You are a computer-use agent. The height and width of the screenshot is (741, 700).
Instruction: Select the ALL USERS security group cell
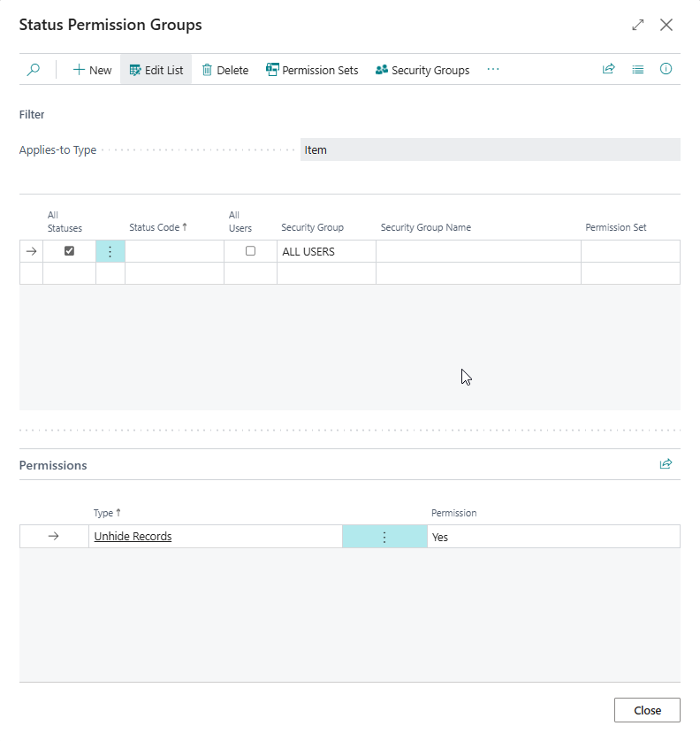tap(326, 251)
